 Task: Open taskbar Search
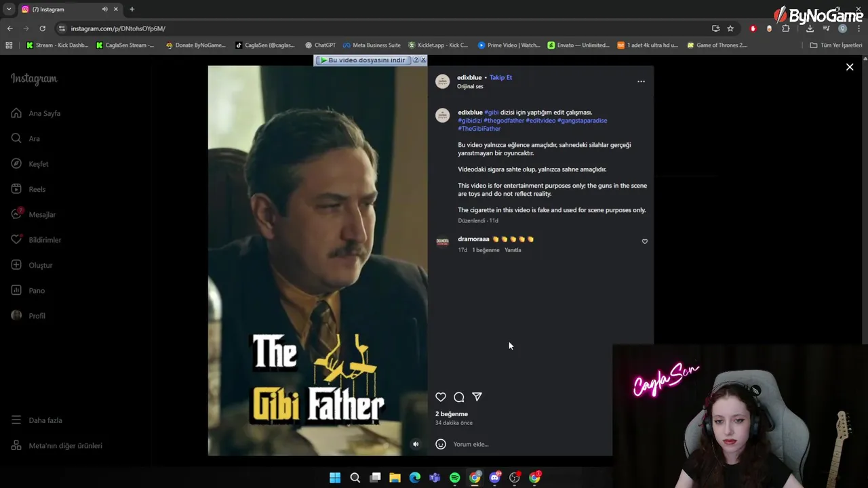355,478
